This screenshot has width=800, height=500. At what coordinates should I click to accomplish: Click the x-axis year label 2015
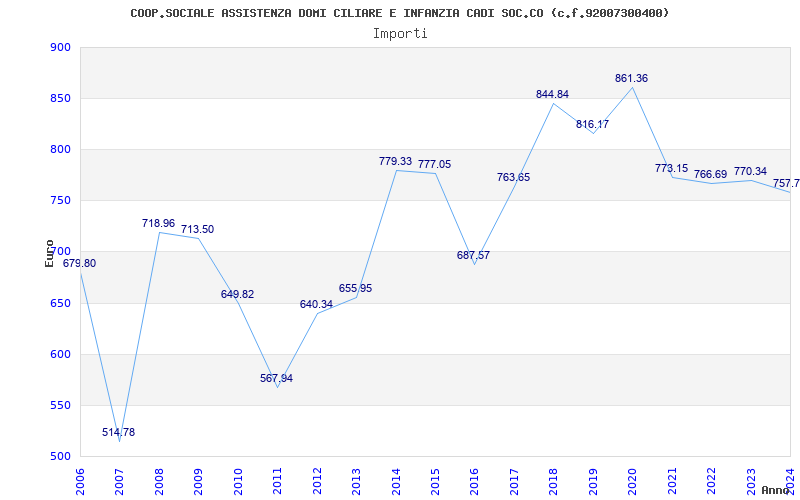coord(435,481)
